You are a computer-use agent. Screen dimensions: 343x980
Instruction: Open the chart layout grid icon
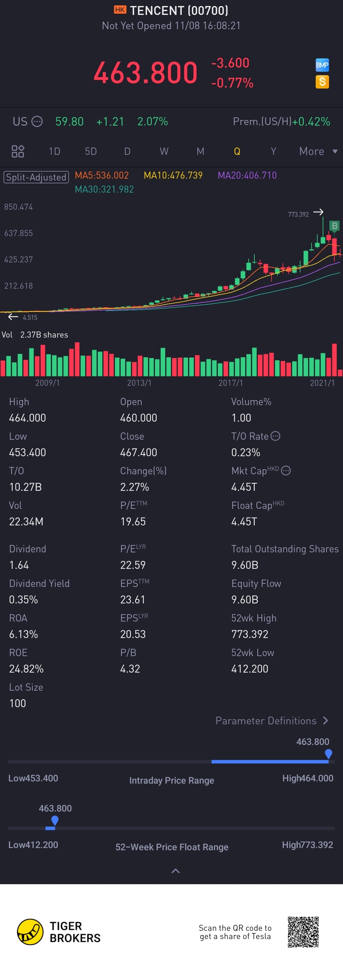(17, 151)
